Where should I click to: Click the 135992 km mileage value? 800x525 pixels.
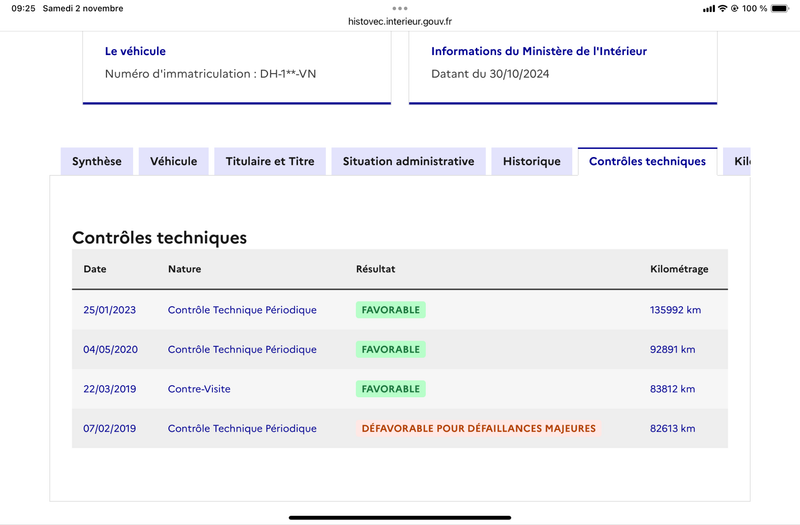pyautogui.click(x=676, y=310)
